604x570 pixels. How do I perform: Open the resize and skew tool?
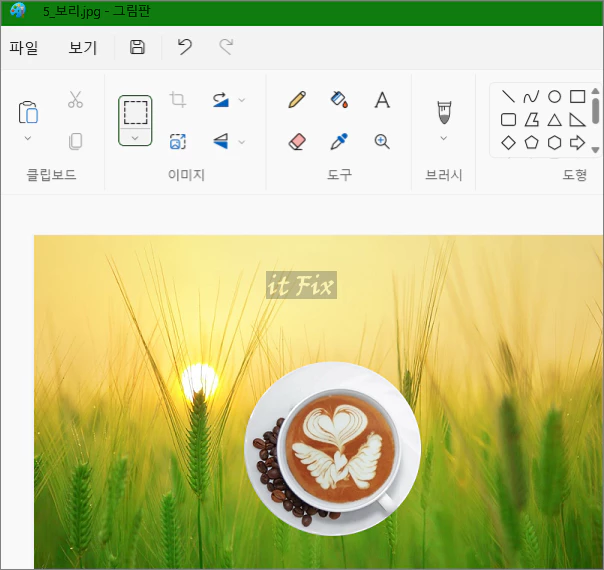(x=178, y=142)
